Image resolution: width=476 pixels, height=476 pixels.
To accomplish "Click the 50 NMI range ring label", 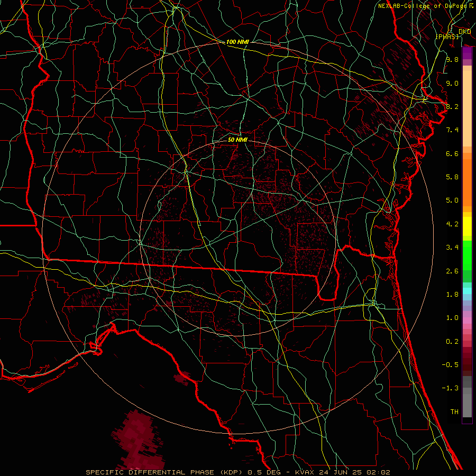I will [x=237, y=140].
